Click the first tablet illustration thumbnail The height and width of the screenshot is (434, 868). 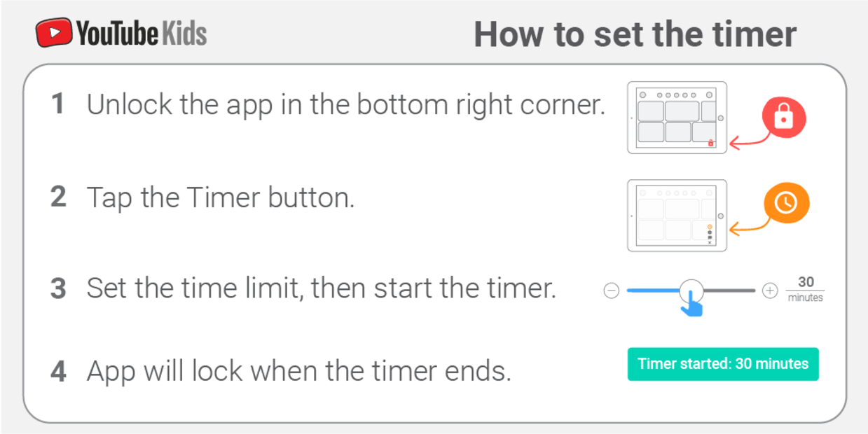click(x=677, y=118)
